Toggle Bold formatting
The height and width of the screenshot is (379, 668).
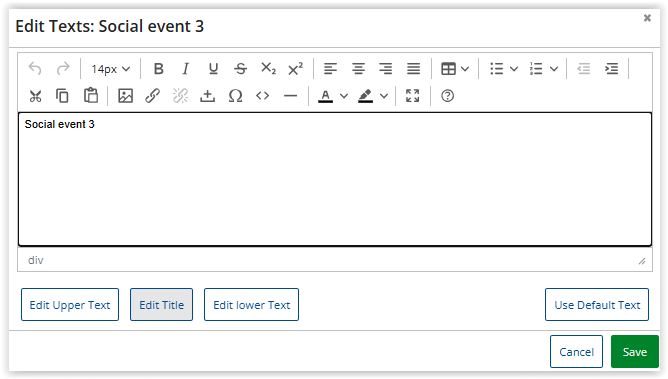158,69
